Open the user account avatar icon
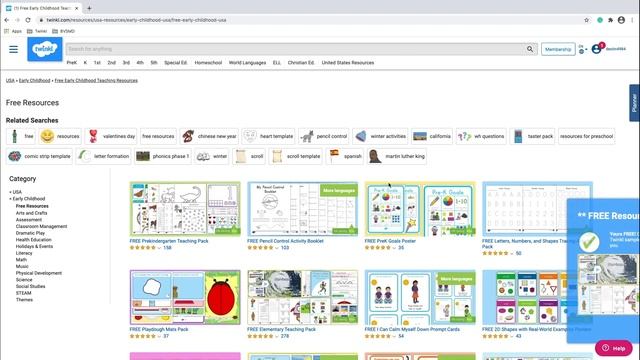640x360 pixels. (596, 49)
